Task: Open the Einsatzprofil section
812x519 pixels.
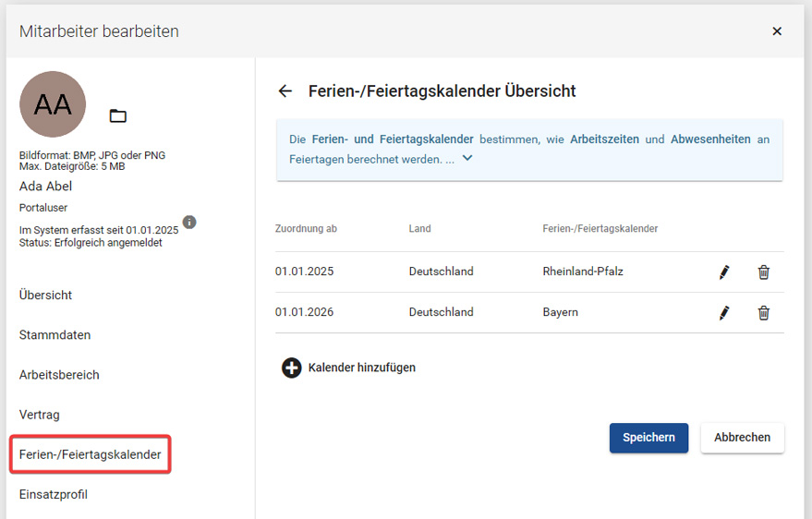Action: (x=54, y=494)
